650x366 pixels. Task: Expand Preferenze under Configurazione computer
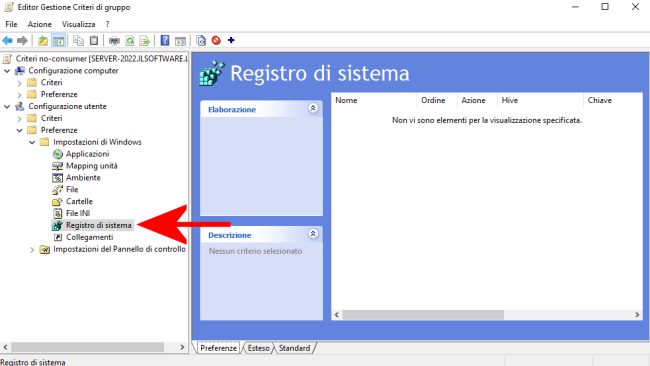pos(19,95)
